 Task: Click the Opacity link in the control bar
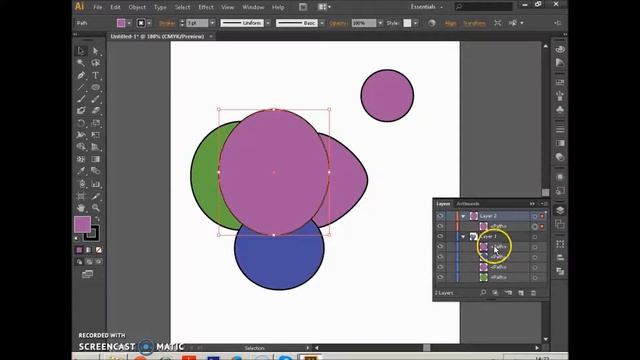338,23
